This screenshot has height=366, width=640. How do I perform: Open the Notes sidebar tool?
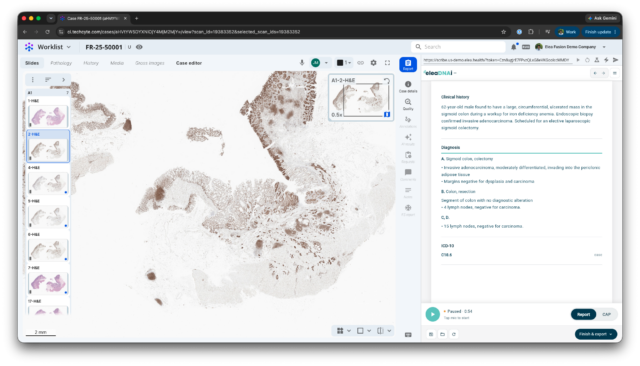point(408,192)
